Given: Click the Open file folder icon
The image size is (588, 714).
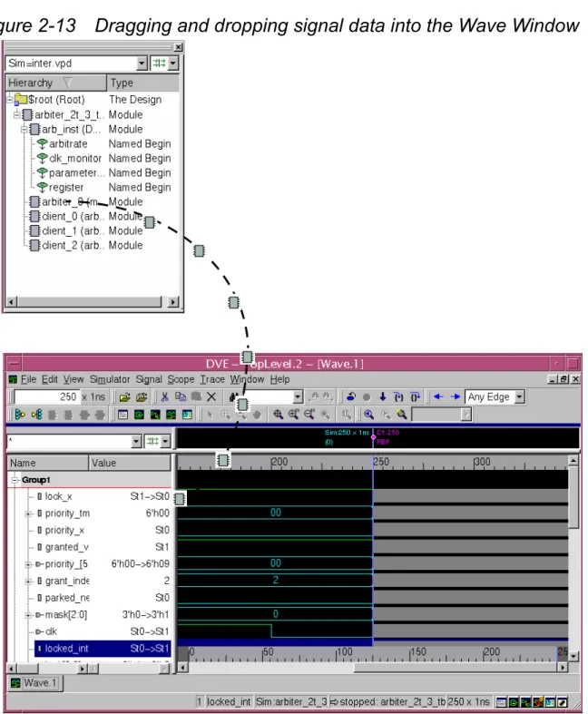Looking at the screenshot, I should pyautogui.click(x=124, y=397).
